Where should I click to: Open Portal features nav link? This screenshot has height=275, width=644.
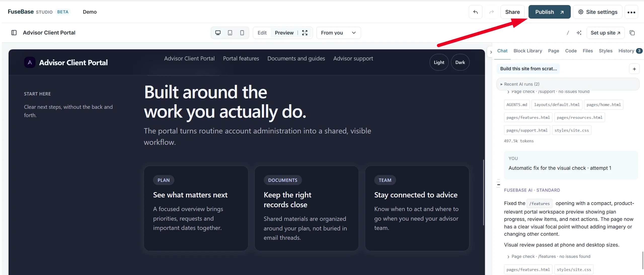241,58
